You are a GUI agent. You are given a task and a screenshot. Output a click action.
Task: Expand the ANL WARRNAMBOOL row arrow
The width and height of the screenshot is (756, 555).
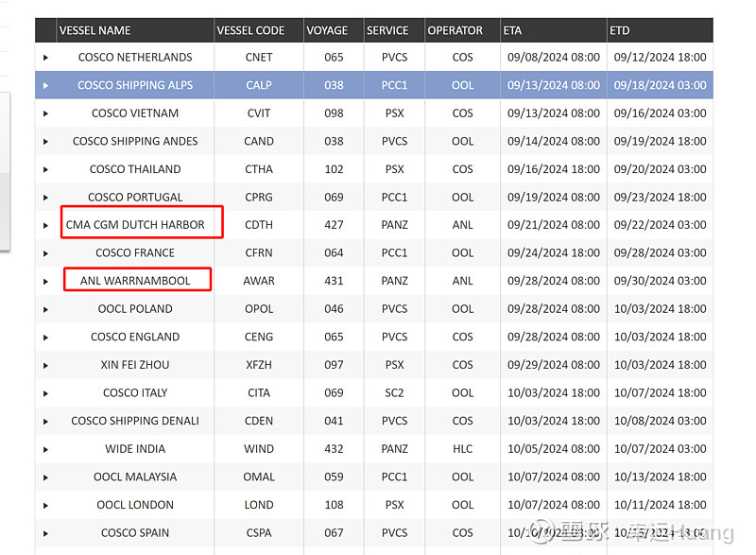coord(45,281)
